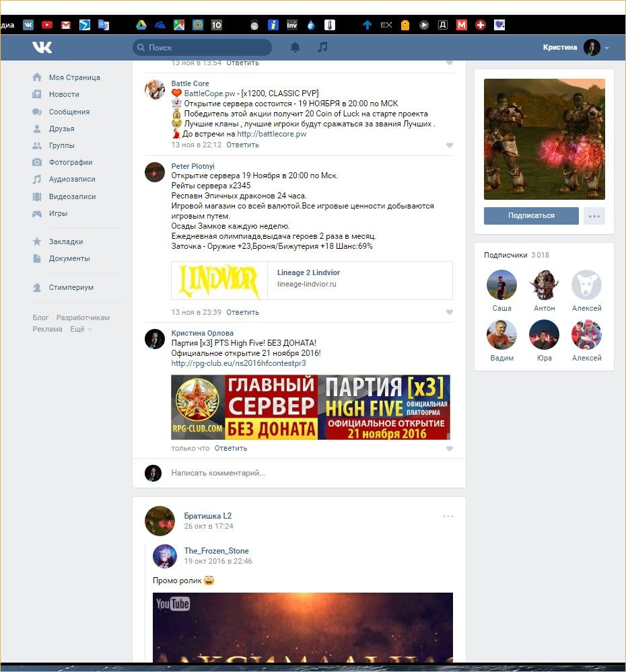Open the Gmail bookmark
626x672 pixels.
coord(65,25)
